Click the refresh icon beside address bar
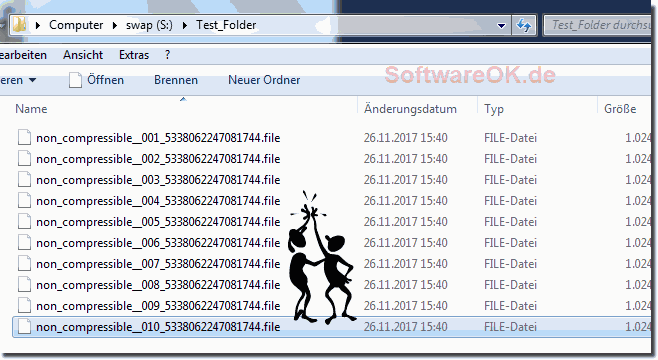658x360 pixels. 524,25
